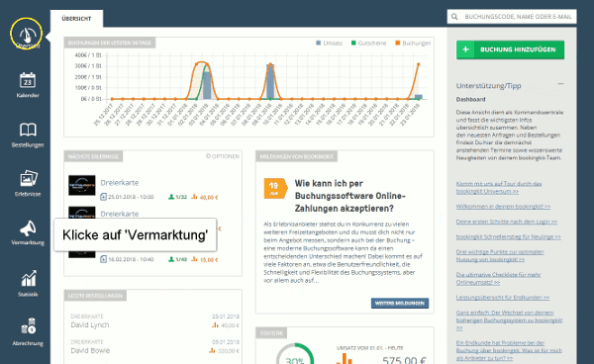The width and height of the screenshot is (594, 364).
Task: Open Erlebnisse pictures icon in sidebar
Action: coord(29,179)
